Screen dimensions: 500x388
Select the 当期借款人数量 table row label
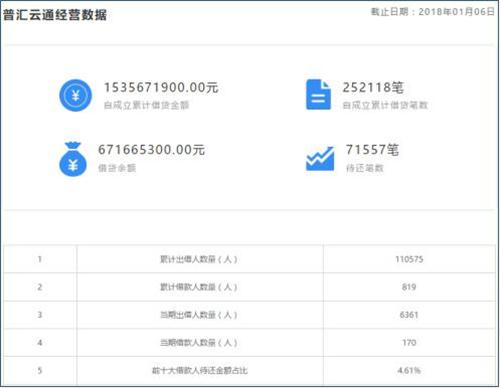click(199, 343)
